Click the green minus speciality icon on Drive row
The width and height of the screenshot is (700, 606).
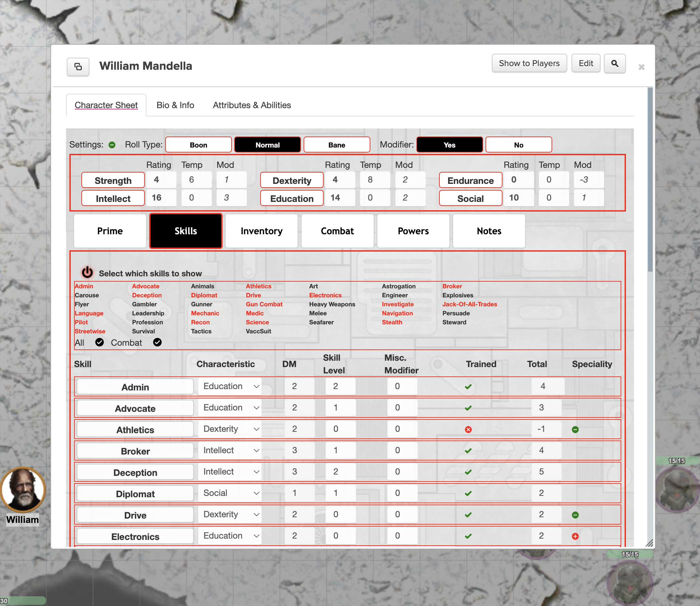pos(575,515)
